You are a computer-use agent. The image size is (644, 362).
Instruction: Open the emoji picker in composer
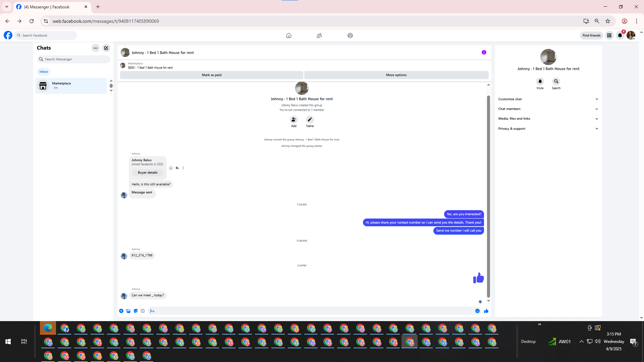(x=477, y=311)
